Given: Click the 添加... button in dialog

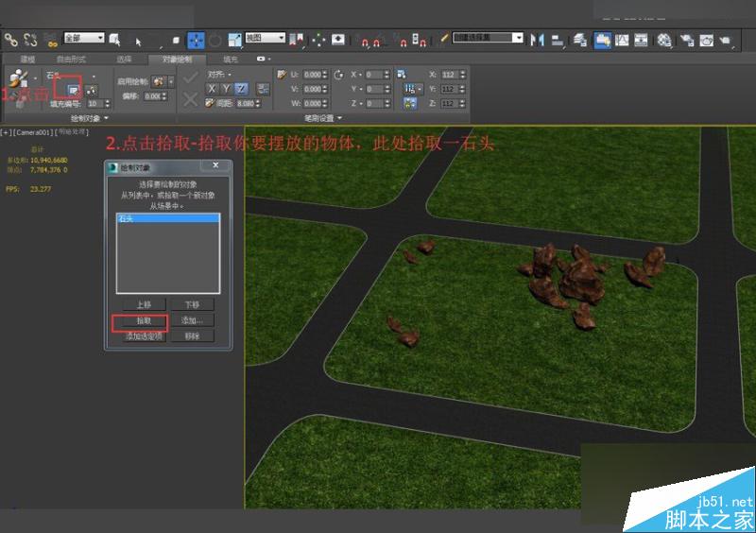Looking at the screenshot, I should (x=192, y=321).
